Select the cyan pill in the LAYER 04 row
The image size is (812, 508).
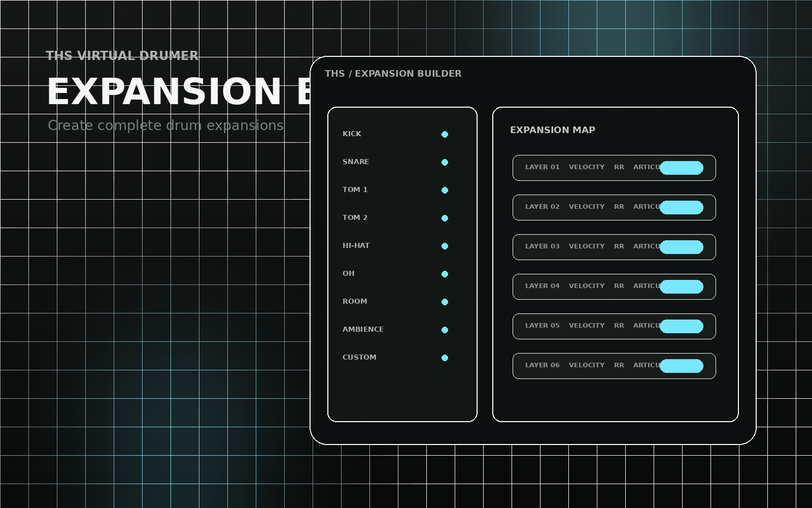(x=682, y=287)
